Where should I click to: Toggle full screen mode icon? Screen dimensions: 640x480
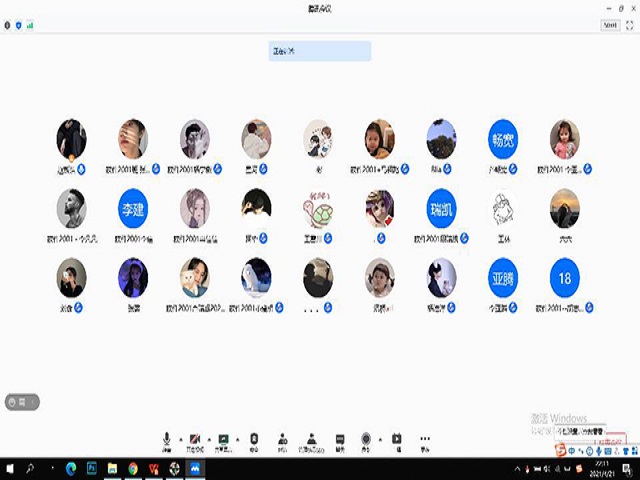coord(630,25)
